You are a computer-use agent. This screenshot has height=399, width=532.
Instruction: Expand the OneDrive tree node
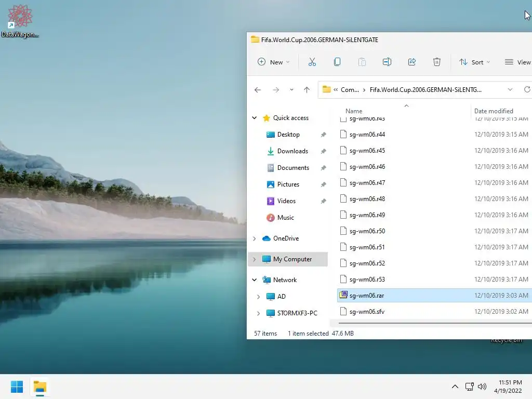[x=254, y=238]
